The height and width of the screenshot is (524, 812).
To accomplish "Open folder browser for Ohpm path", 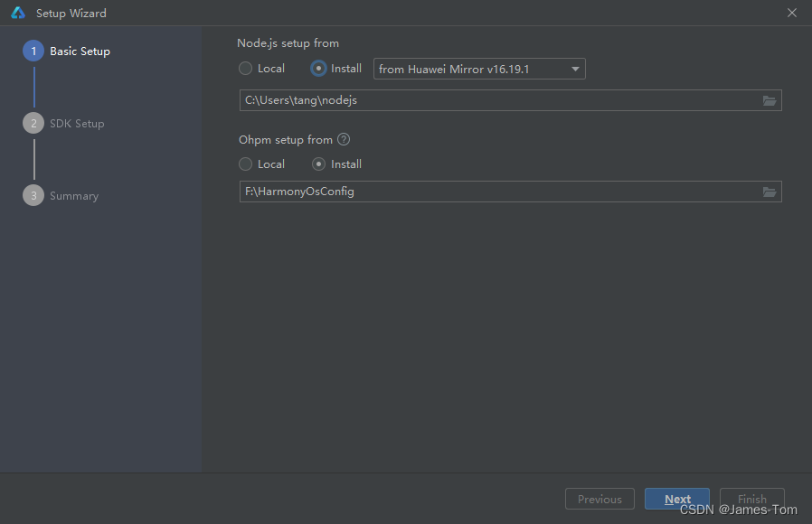I will 769,192.
